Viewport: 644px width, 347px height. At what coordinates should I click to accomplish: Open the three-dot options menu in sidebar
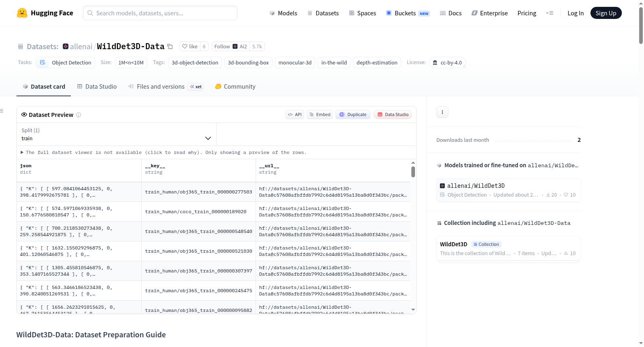tap(442, 112)
